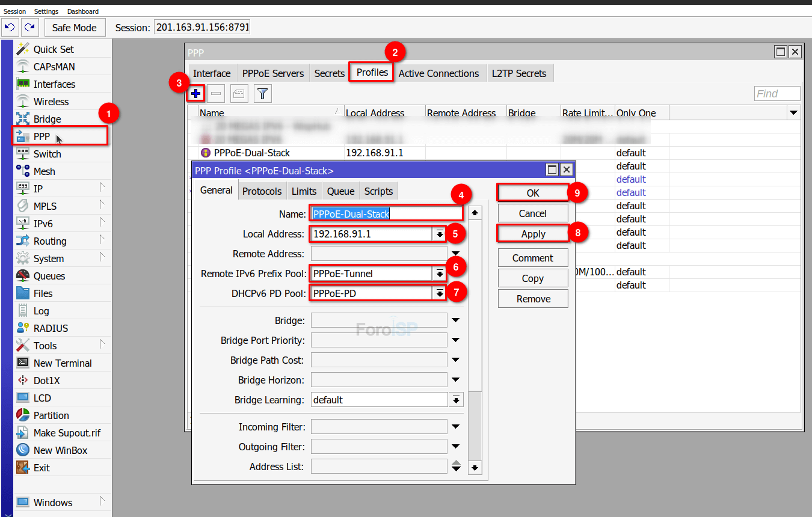
Task: Click the blue plus add button
Action: click(x=195, y=93)
